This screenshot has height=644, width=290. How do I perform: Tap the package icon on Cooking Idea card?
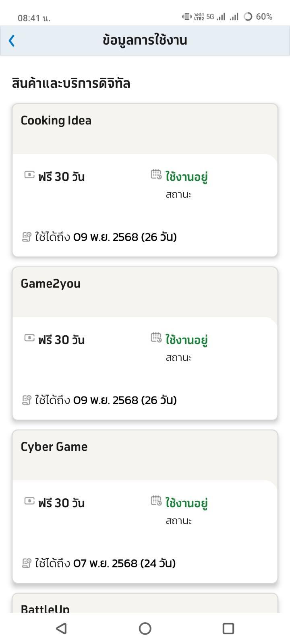pos(29,175)
